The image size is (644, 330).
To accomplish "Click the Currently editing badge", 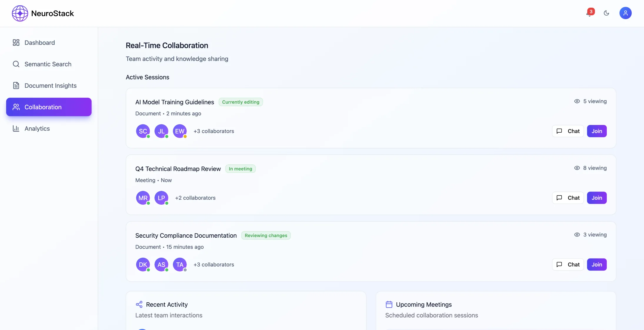I will click(241, 102).
